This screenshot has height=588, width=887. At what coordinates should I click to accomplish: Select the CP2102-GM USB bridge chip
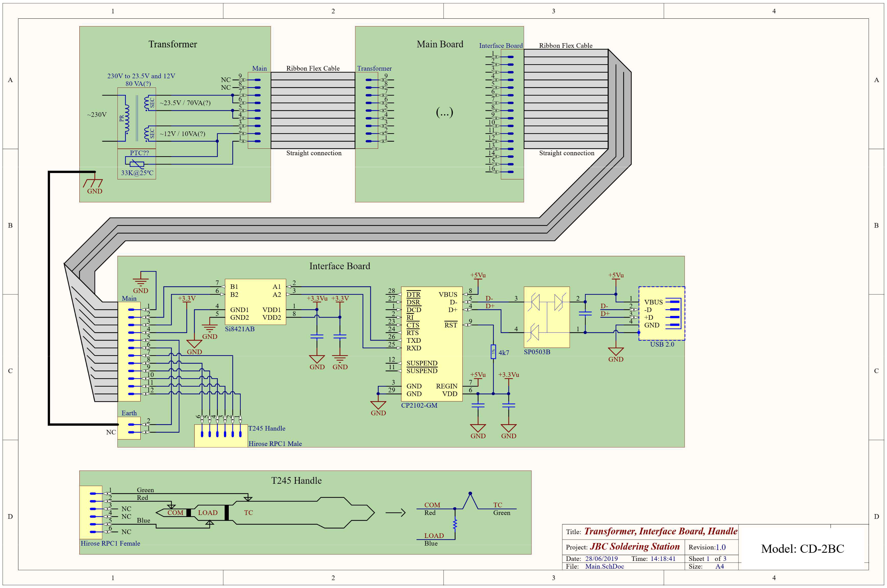(431, 344)
